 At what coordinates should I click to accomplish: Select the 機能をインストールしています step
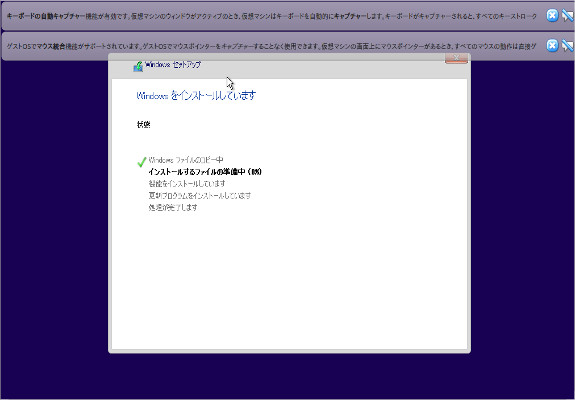click(x=187, y=183)
